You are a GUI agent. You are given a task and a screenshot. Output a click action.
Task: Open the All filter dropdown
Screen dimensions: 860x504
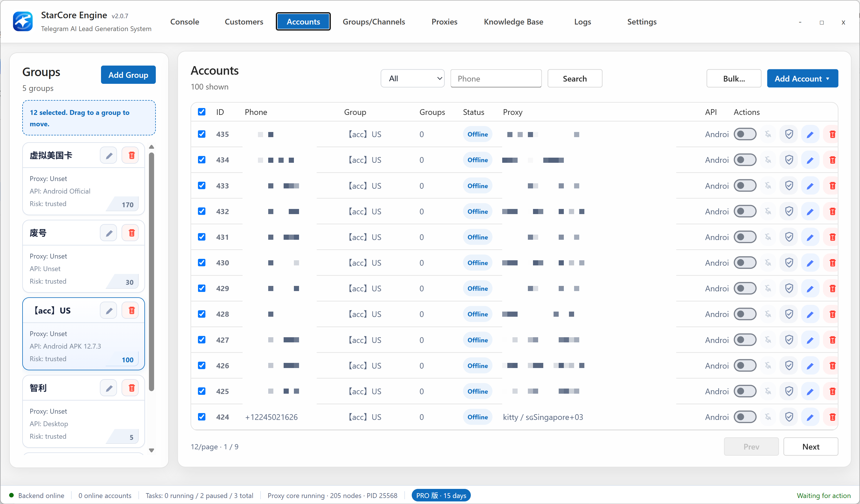412,78
